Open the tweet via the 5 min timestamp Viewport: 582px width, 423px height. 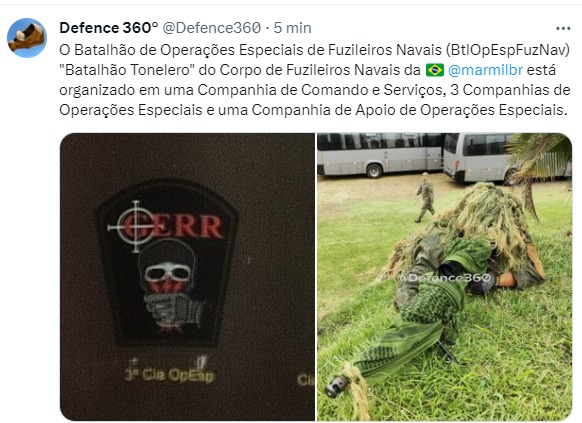[x=292, y=28]
